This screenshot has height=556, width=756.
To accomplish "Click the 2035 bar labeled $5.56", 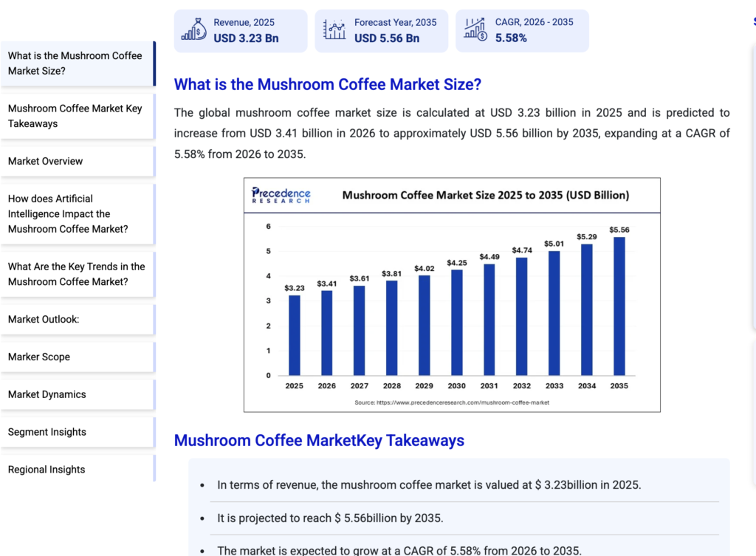I will (x=619, y=306).
